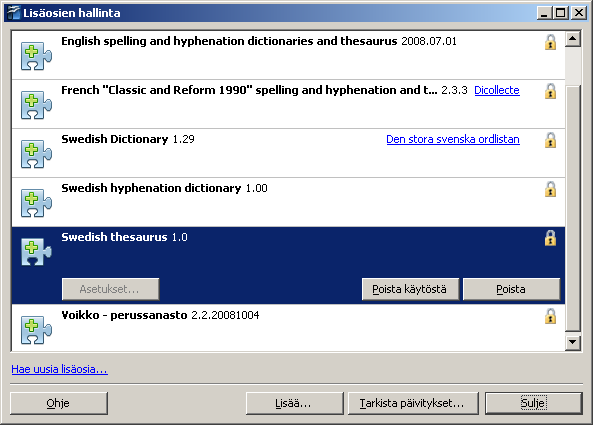Select the French Classic and Reform 1990 entry
This screenshot has width=593, height=425.
pos(288,104)
